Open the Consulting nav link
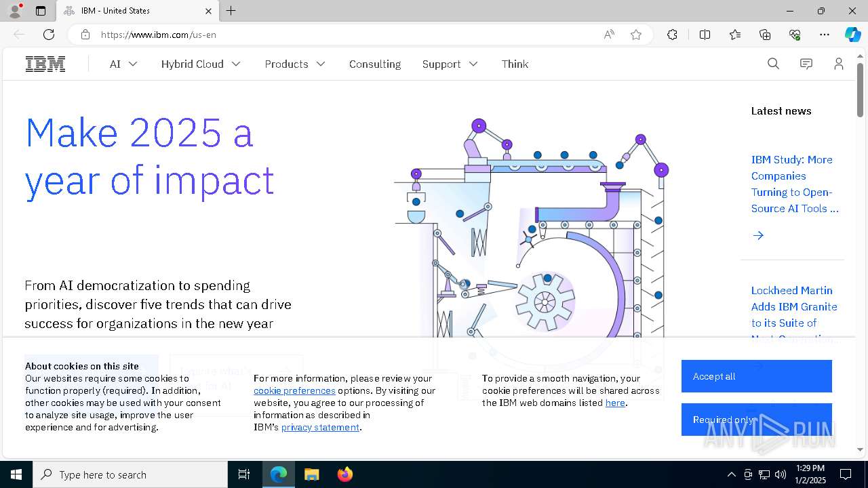The width and height of the screenshot is (868, 488). (375, 64)
